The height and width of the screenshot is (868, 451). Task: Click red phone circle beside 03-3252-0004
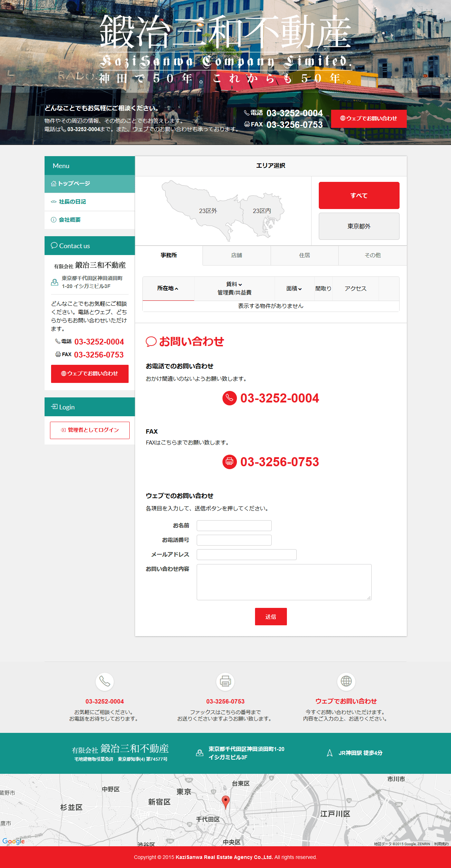(229, 398)
